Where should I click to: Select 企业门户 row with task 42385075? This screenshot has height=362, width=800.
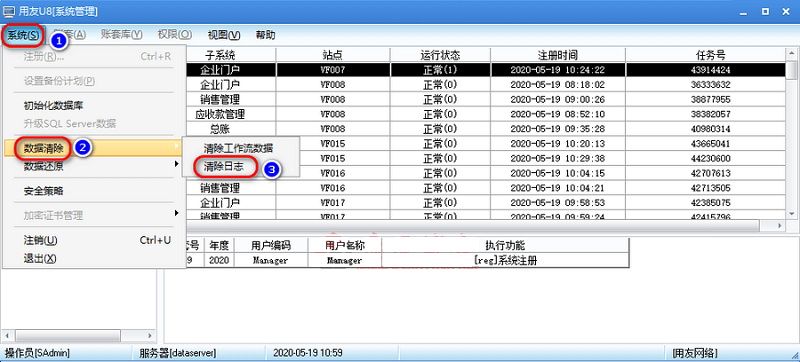pos(487,202)
